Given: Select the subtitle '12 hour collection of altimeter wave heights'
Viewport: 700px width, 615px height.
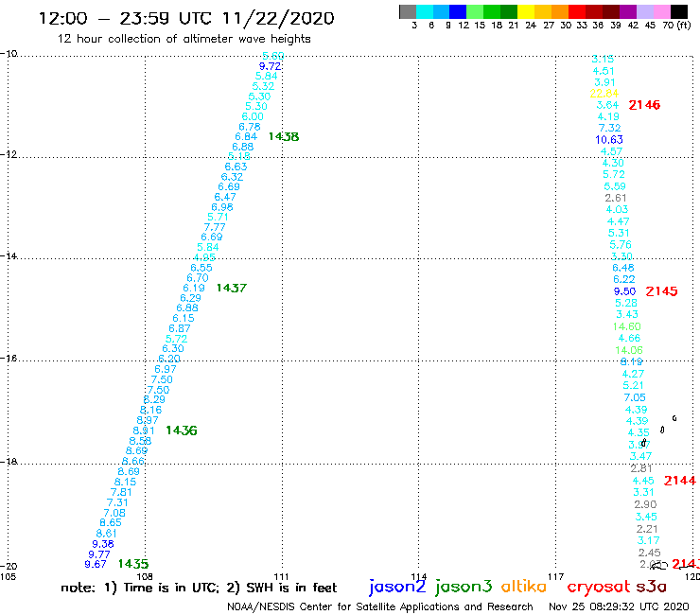Looking at the screenshot, I should (x=184, y=39).
